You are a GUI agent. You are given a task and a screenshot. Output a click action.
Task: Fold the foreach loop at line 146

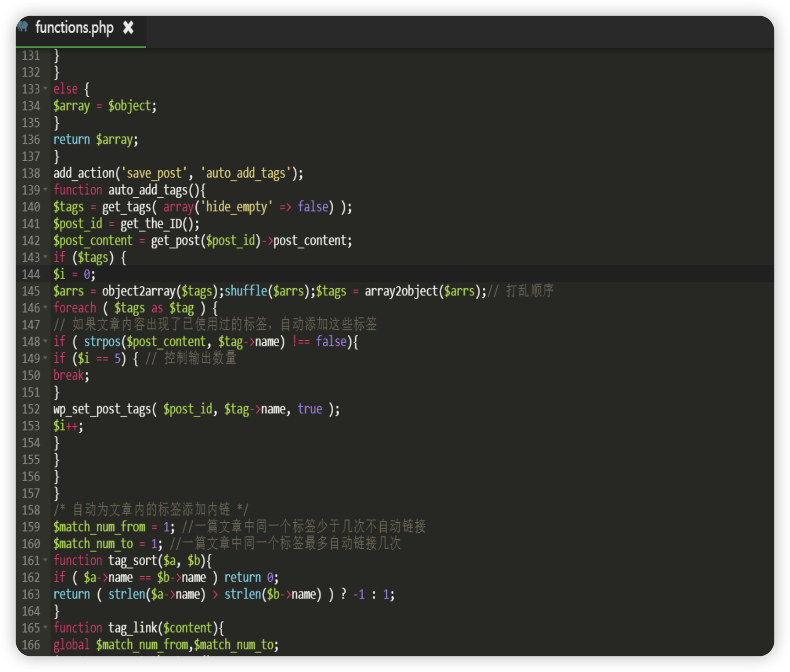pyautogui.click(x=46, y=307)
